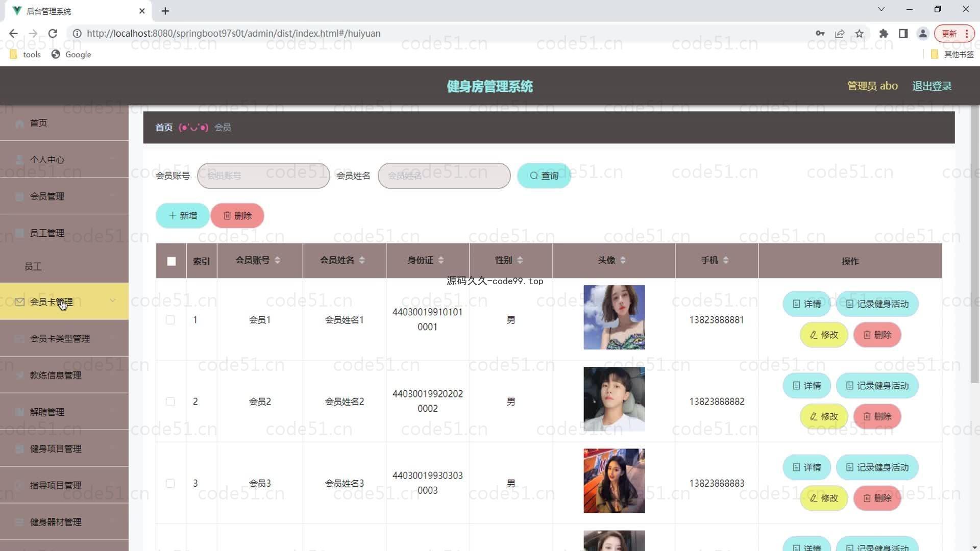This screenshot has height=551, width=980.
Task: Sort by 身份证 column arrows
Action: [440, 260]
